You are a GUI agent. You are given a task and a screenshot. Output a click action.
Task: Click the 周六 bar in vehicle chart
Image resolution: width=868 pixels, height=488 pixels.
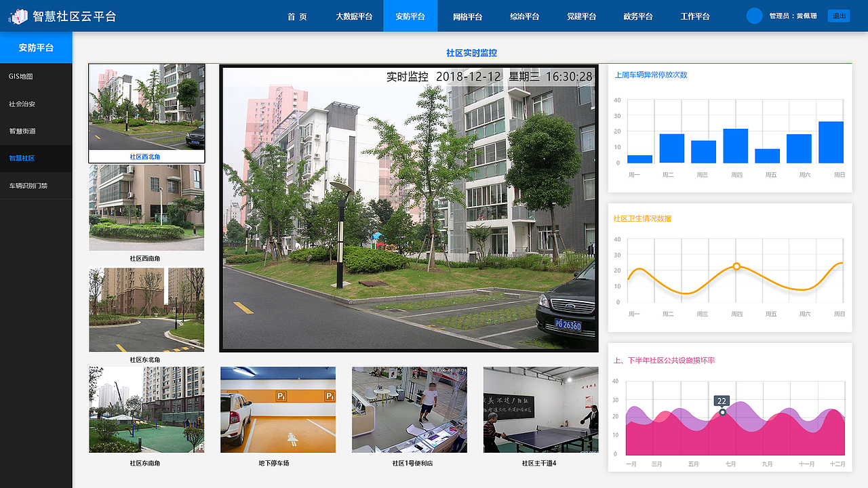[x=799, y=148]
